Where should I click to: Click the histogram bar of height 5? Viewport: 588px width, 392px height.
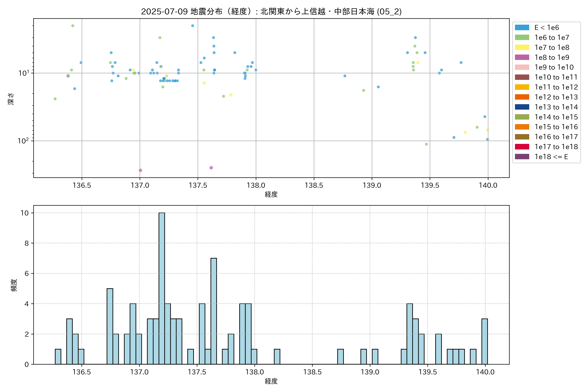pyautogui.click(x=110, y=326)
